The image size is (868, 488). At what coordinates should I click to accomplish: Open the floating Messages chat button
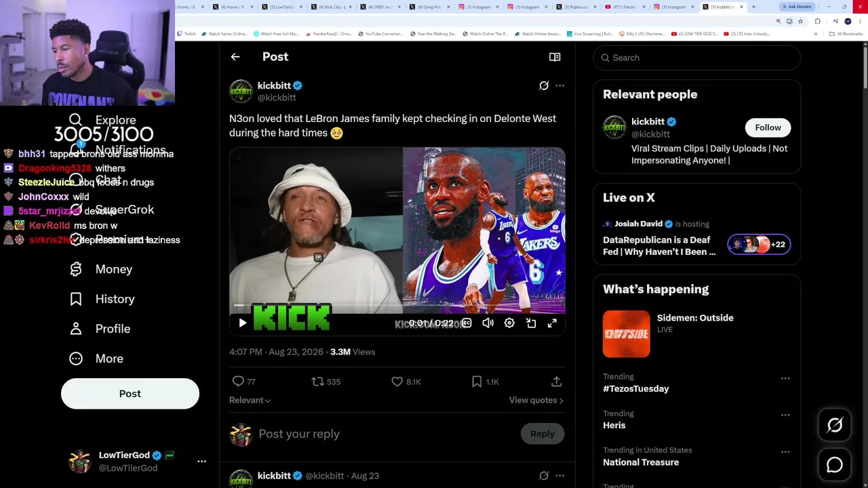click(835, 465)
